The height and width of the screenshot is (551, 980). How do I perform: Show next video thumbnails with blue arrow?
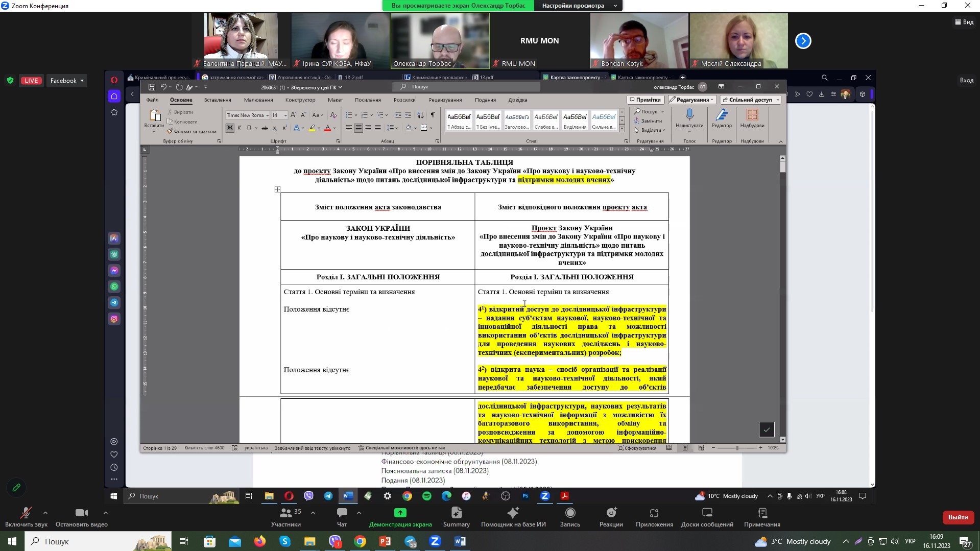click(x=803, y=41)
